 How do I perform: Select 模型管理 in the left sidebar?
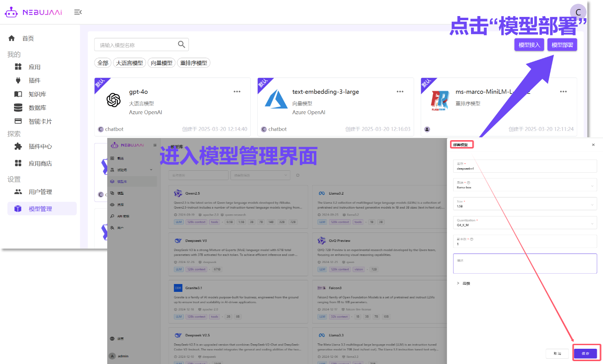point(40,209)
